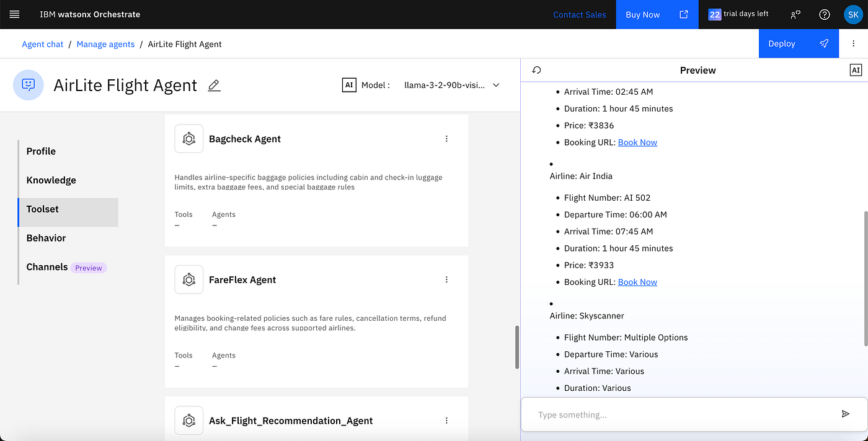Click the Airline: Air India text
The image size is (868, 441).
tap(581, 176)
